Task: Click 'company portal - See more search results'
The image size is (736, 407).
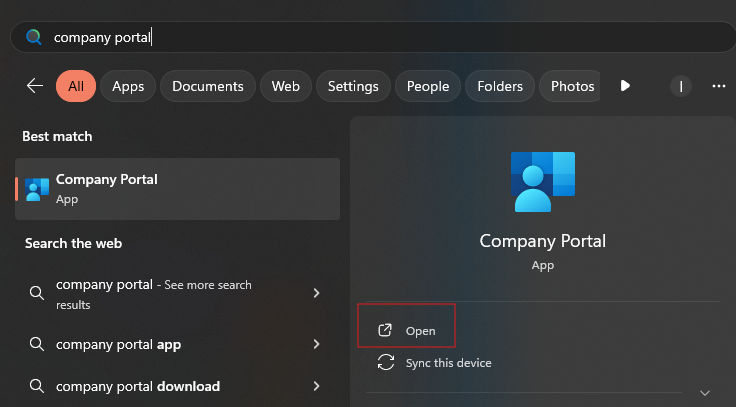Action: coord(177,294)
